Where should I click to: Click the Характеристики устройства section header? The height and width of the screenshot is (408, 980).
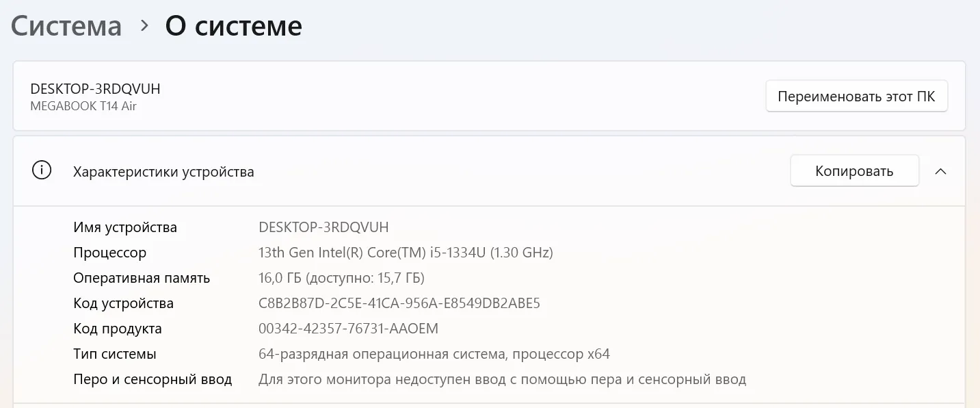[x=163, y=172]
